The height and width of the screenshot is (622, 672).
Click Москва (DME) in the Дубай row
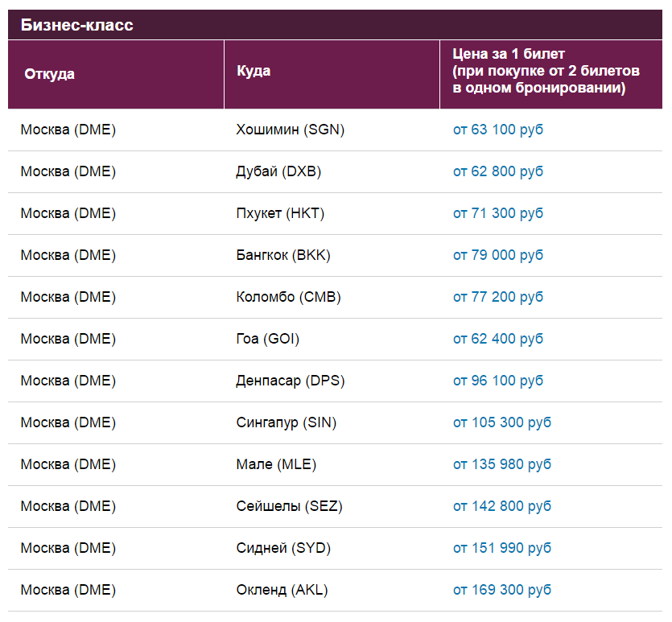68,171
